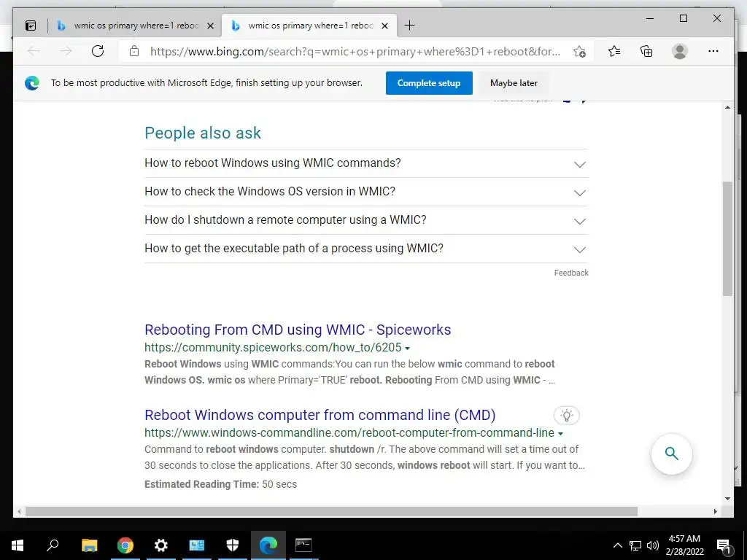Open the tab actions menu icon
This screenshot has height=560, width=747.
[31, 26]
